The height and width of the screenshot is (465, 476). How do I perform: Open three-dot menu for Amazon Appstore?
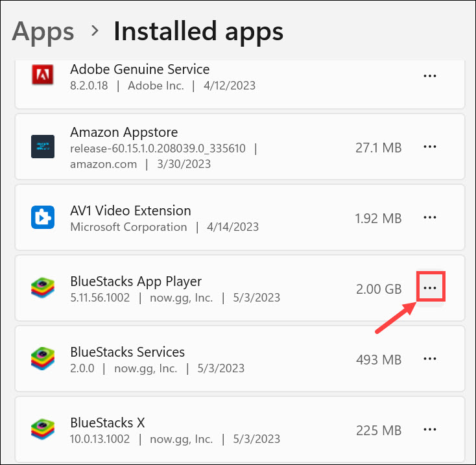click(429, 147)
